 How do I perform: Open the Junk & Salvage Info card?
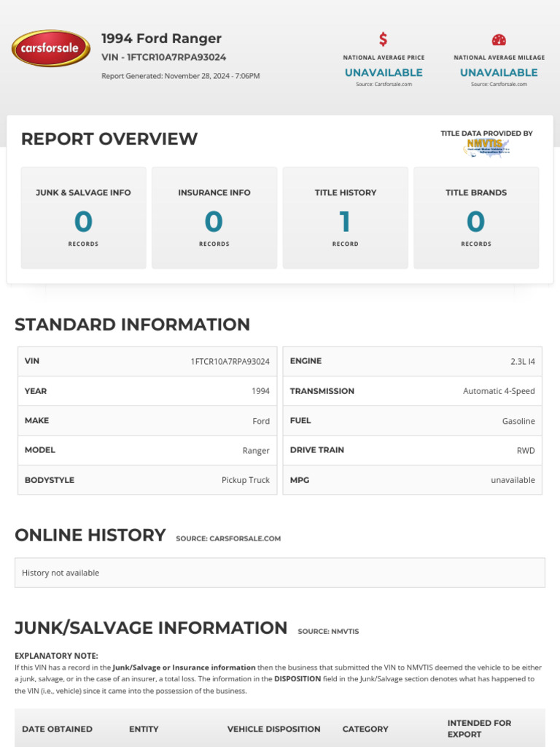pos(83,217)
